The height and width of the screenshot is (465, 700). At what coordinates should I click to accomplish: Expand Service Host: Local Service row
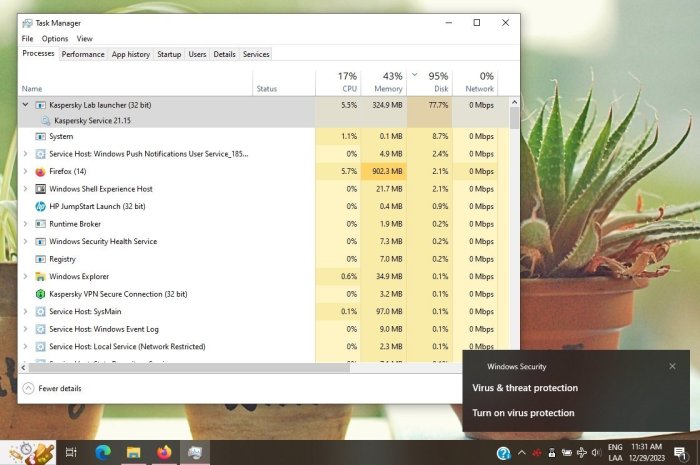coord(25,347)
